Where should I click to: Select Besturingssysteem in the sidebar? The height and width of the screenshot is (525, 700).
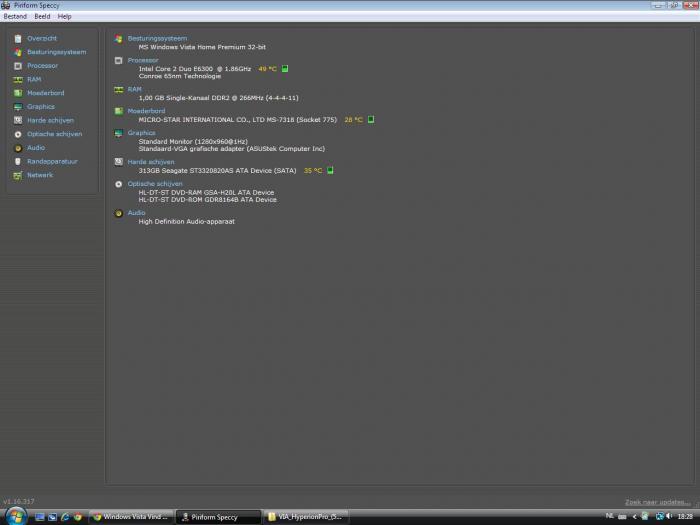pyautogui.click(x=57, y=52)
